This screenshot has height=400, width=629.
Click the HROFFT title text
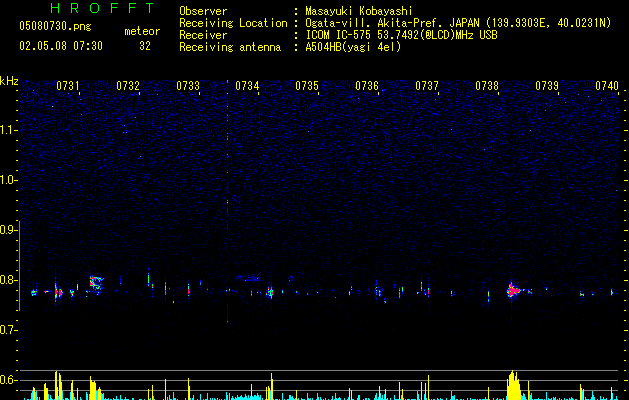[103, 8]
